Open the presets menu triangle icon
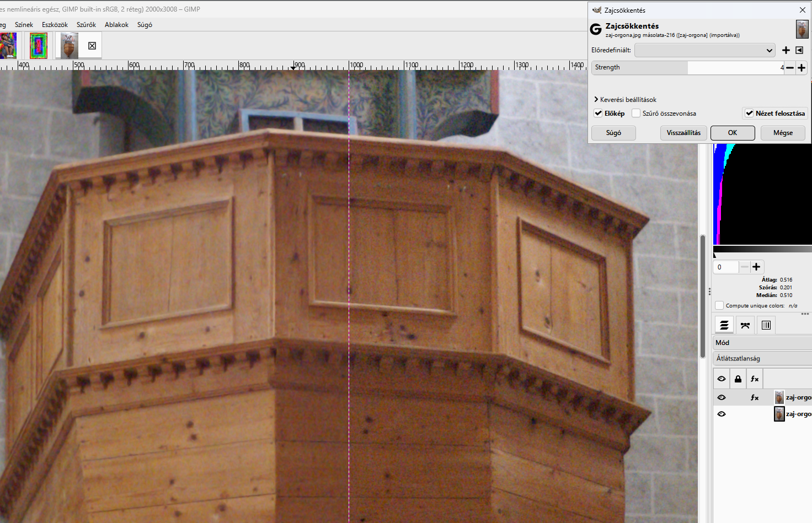Image resolution: width=812 pixels, height=523 pixels. (799, 50)
